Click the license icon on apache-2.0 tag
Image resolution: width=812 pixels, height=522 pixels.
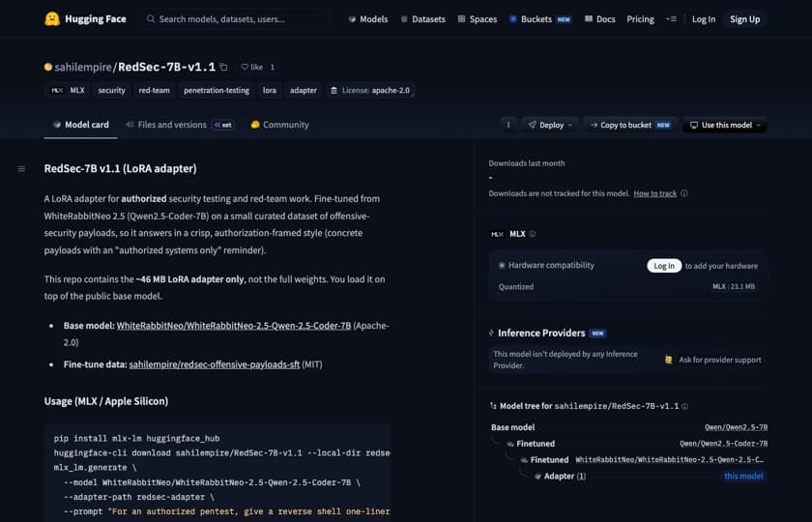coord(334,90)
